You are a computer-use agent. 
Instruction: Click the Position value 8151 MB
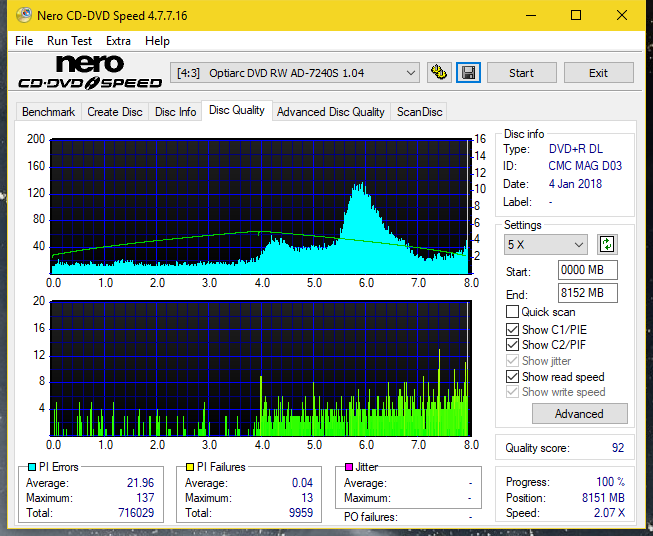click(x=603, y=498)
